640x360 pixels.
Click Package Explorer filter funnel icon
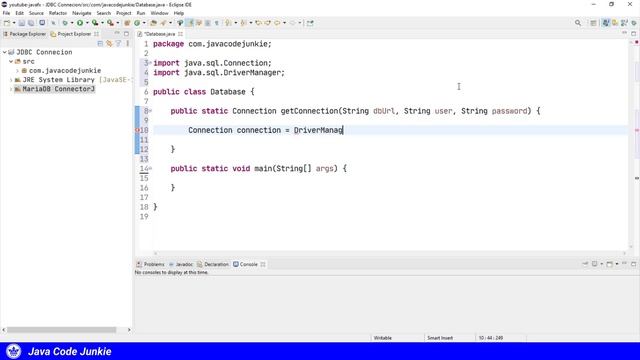pos(118,43)
